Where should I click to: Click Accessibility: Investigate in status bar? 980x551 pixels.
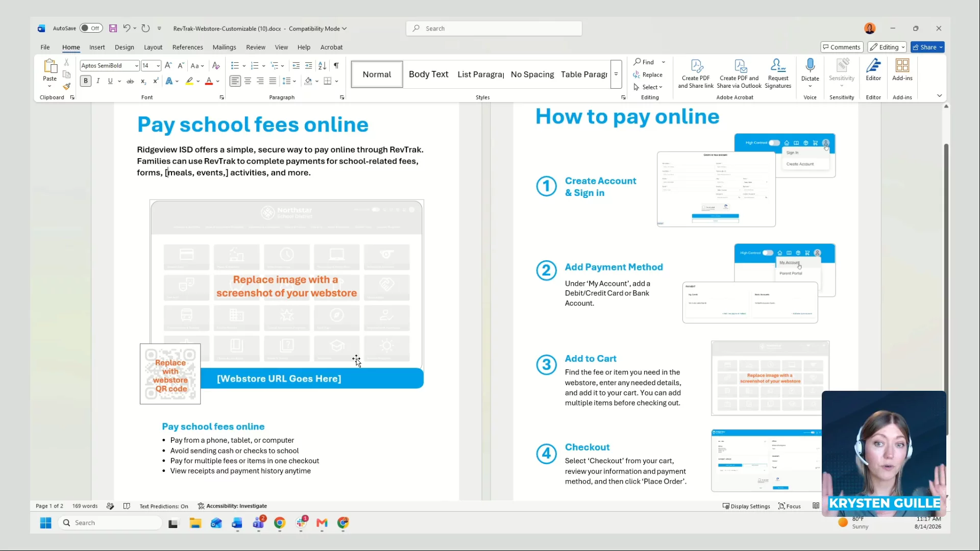[232, 506]
